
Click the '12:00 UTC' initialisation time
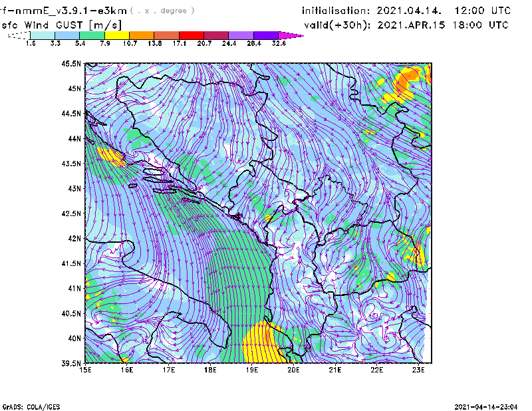coord(483,11)
